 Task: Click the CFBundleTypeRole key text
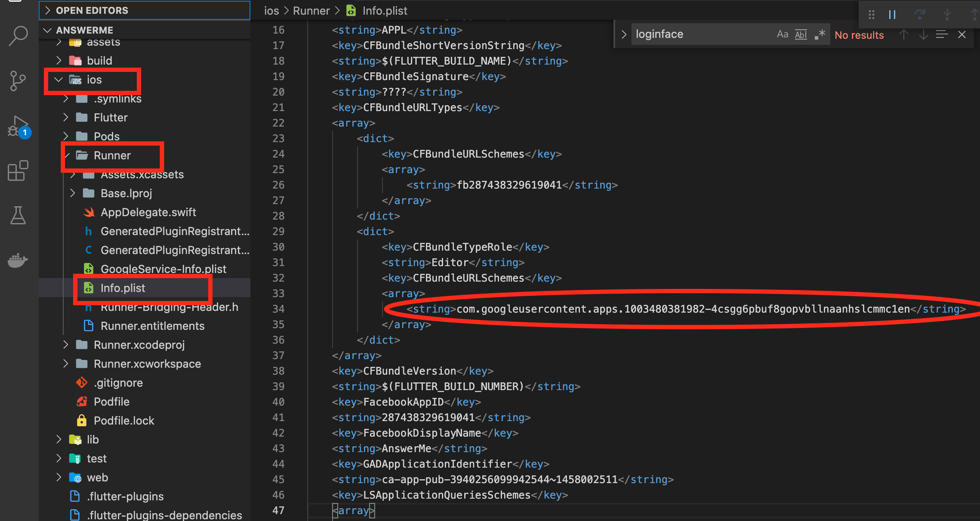point(462,247)
